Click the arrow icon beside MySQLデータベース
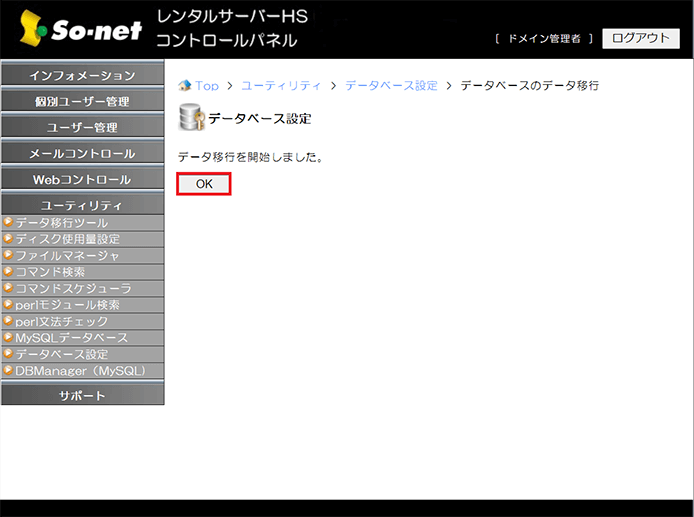The height and width of the screenshot is (517, 694). pyautogui.click(x=8, y=338)
